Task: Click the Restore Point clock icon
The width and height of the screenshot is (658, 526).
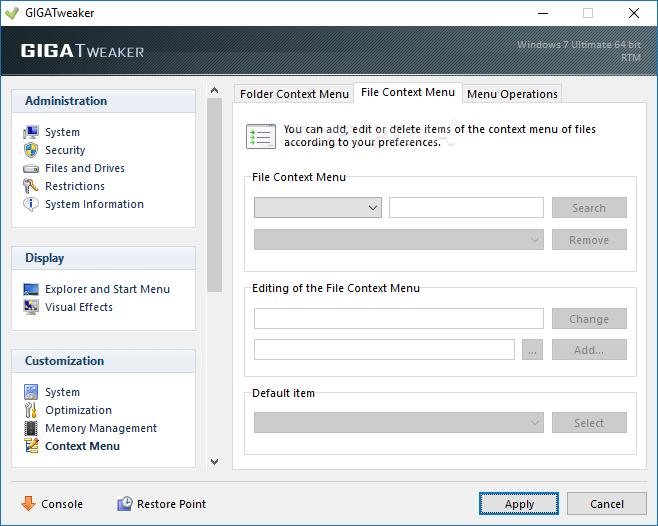Action: pyautogui.click(x=125, y=503)
